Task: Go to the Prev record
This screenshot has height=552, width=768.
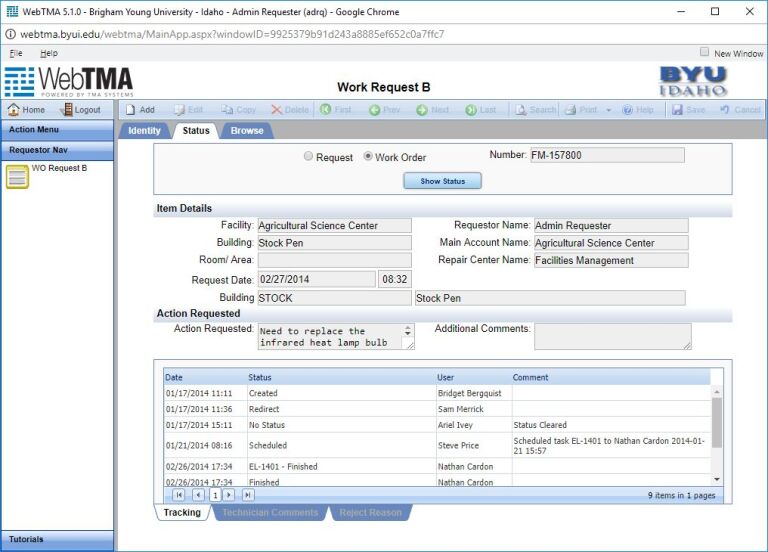Action: [384, 110]
